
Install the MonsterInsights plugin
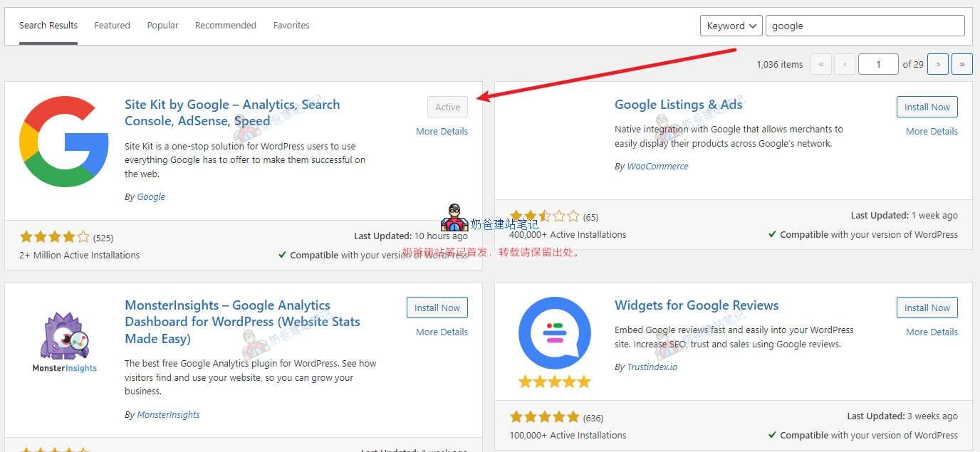click(x=437, y=308)
